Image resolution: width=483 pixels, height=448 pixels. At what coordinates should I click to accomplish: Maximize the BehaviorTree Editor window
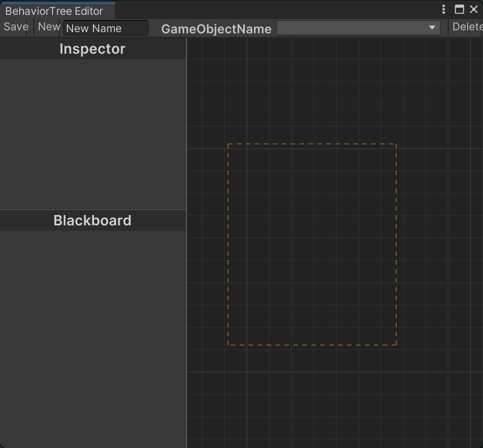pyautogui.click(x=459, y=9)
